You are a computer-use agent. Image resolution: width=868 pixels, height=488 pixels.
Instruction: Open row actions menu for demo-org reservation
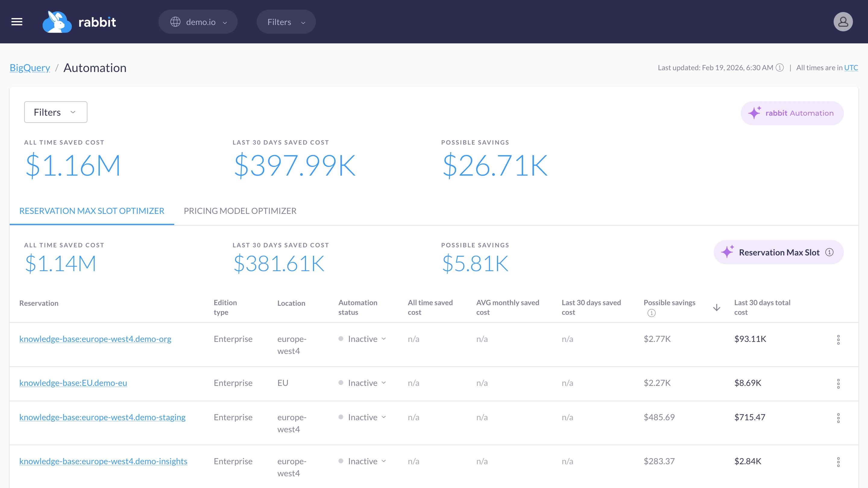pos(839,339)
